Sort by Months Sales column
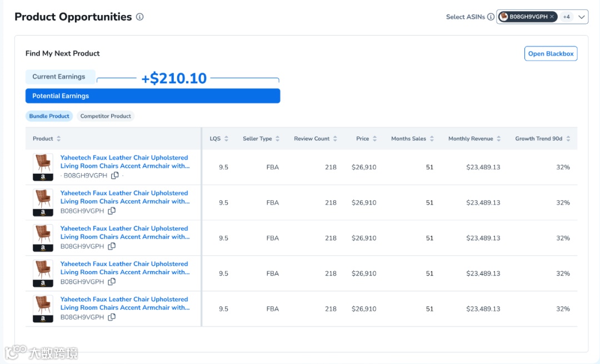The height and width of the screenshot is (364, 600). (x=432, y=138)
